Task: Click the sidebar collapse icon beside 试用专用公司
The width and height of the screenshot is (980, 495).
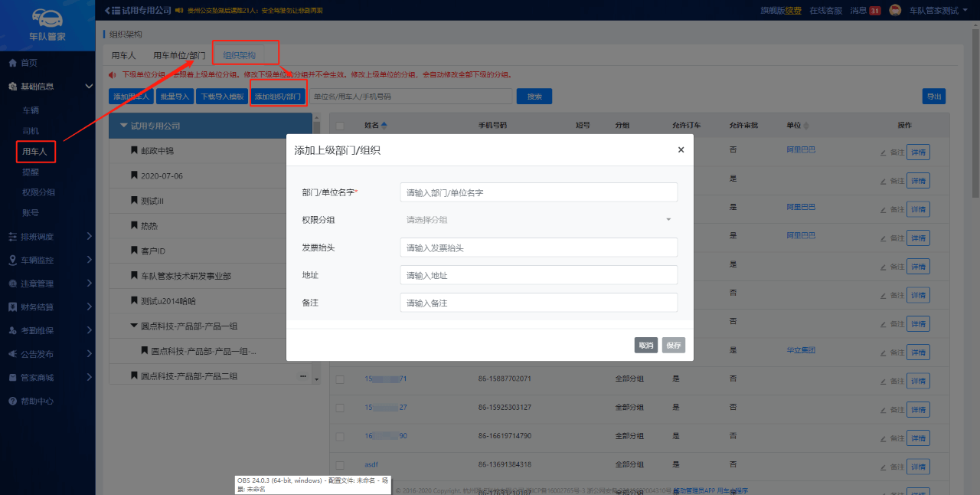Action: coord(106,10)
